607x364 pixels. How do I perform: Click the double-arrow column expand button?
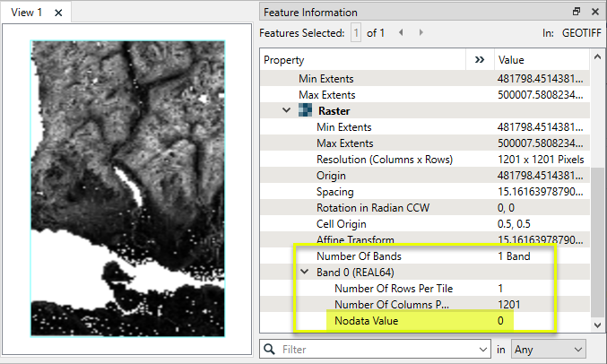479,60
